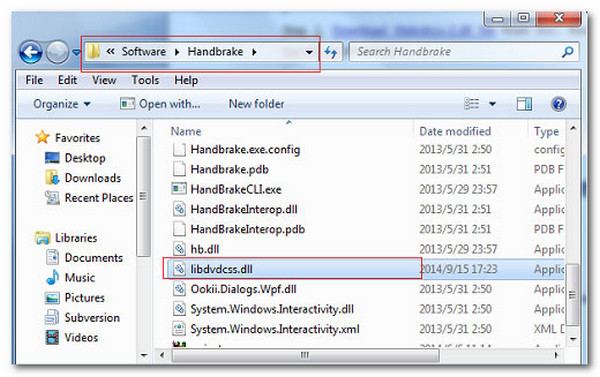Select the file hb.dll
This screenshot has width=600, height=377.
(x=205, y=249)
